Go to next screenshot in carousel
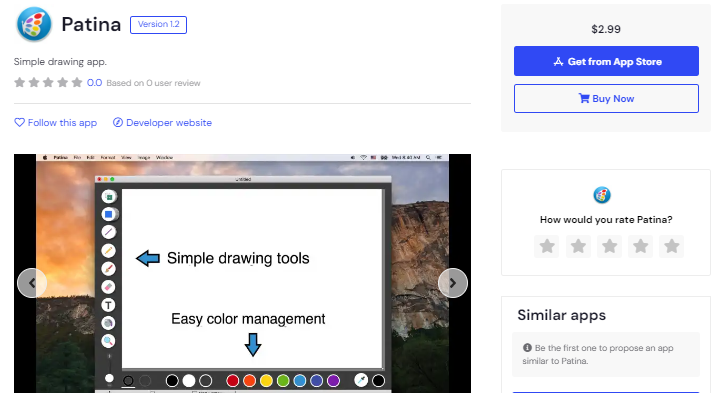The width and height of the screenshot is (712, 393). point(453,283)
